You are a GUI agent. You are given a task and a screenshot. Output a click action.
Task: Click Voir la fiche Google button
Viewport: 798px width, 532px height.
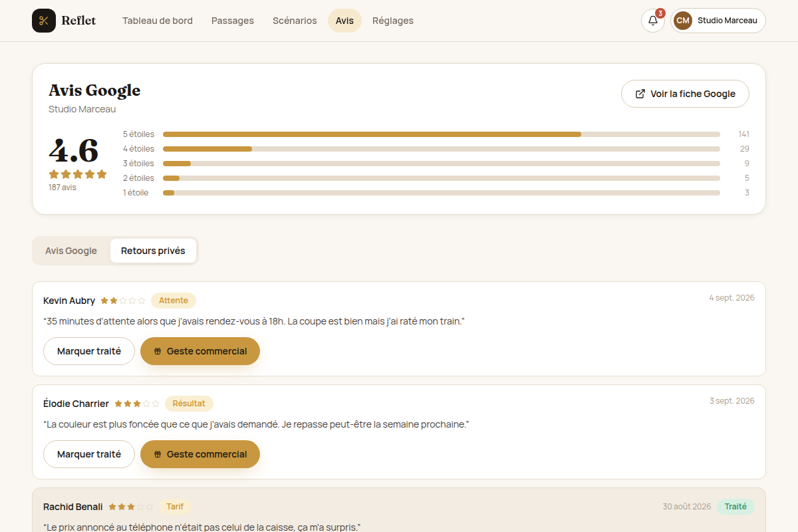pyautogui.click(x=685, y=94)
